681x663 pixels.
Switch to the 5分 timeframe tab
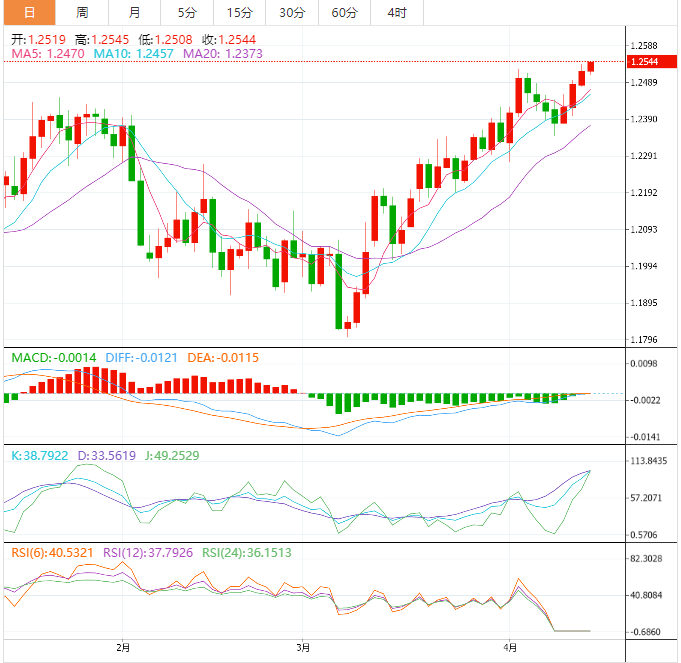pos(187,13)
